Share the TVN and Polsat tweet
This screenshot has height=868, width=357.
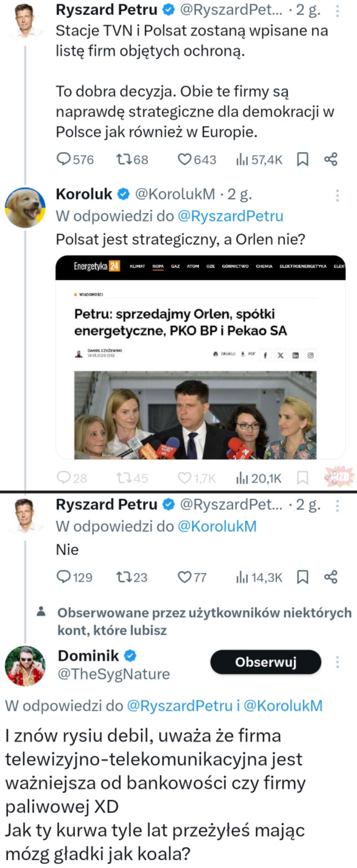click(331, 159)
